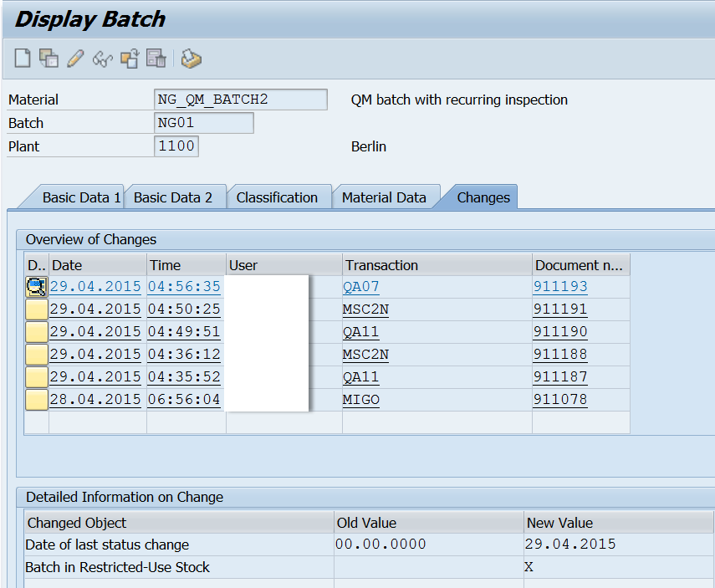Click inside the Material field showing NG_QM_BATCH2
Image resolution: width=715 pixels, height=588 pixels.
pyautogui.click(x=239, y=99)
